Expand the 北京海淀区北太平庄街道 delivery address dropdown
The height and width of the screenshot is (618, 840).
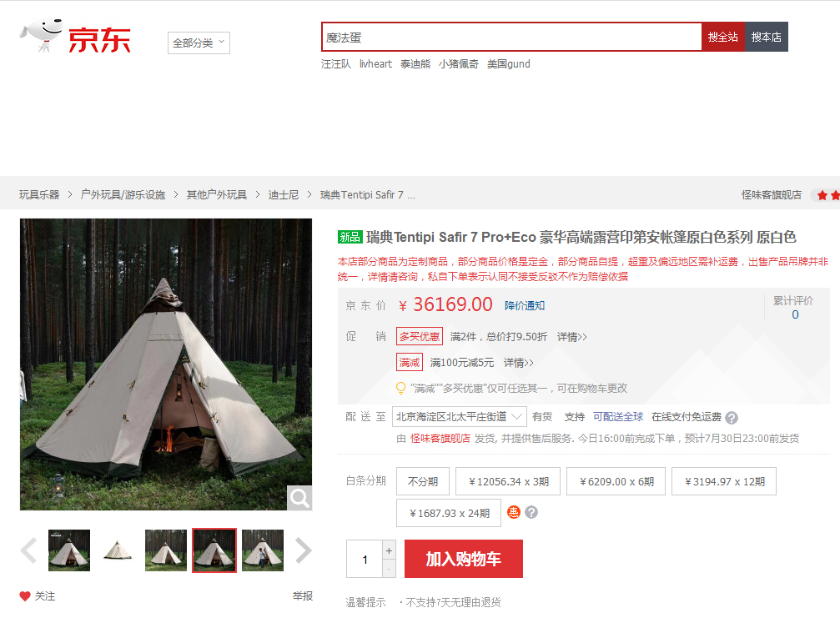point(459,417)
